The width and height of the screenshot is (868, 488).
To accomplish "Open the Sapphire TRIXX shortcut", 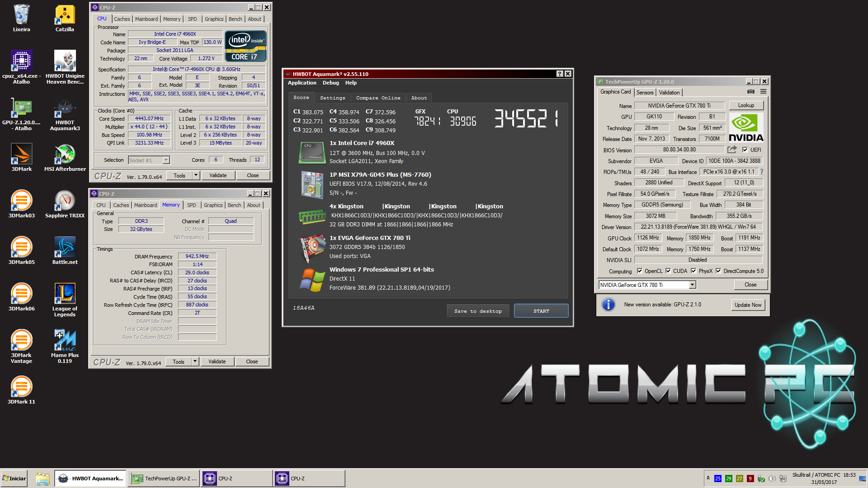I will tap(65, 204).
